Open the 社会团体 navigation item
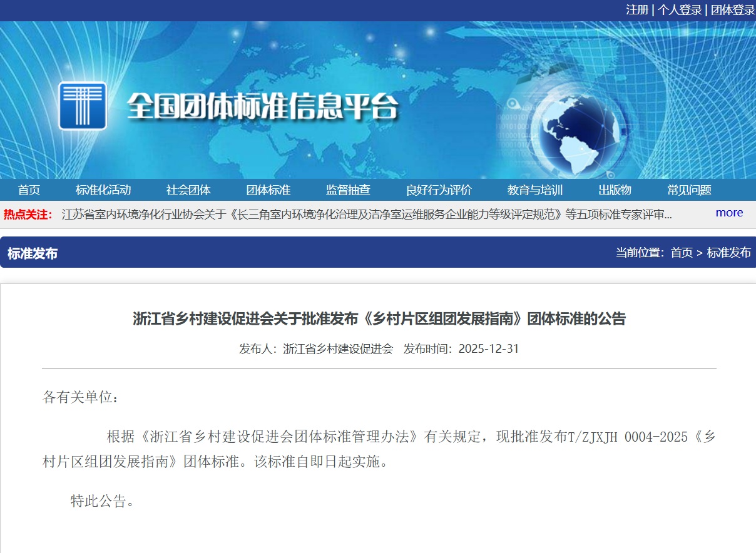 pyautogui.click(x=188, y=190)
